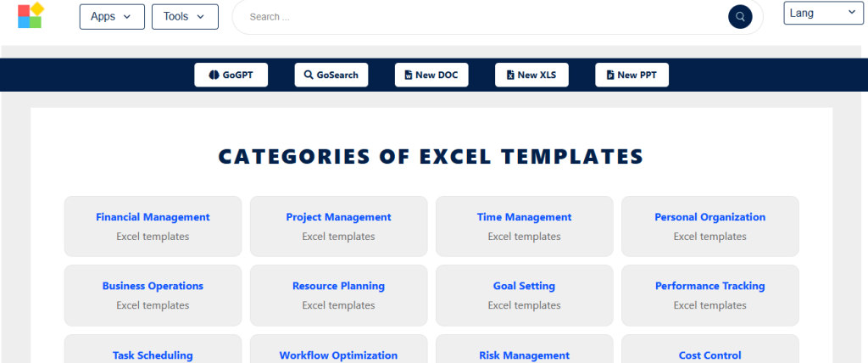The image size is (868, 363).
Task: Open the Apps dropdown menu
Action: [x=112, y=17]
